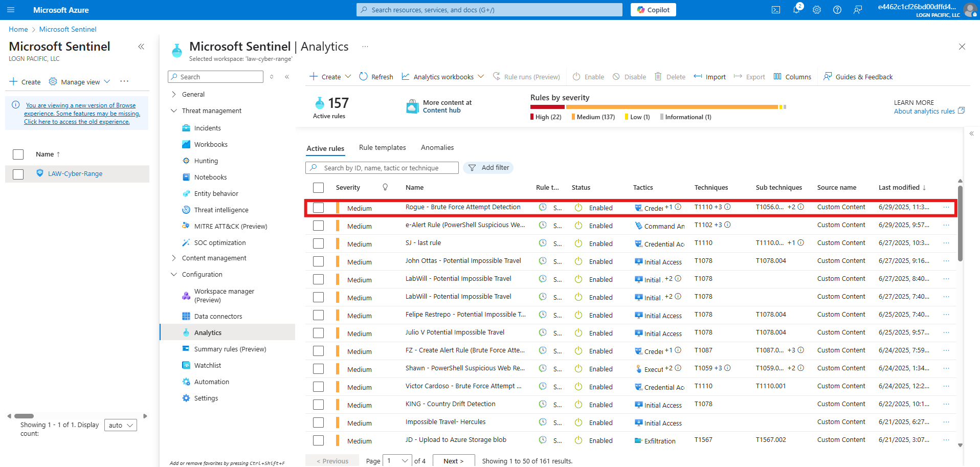Viewport: 980px width, 467px height.
Task: Open portal settings gear
Action: (x=817, y=10)
